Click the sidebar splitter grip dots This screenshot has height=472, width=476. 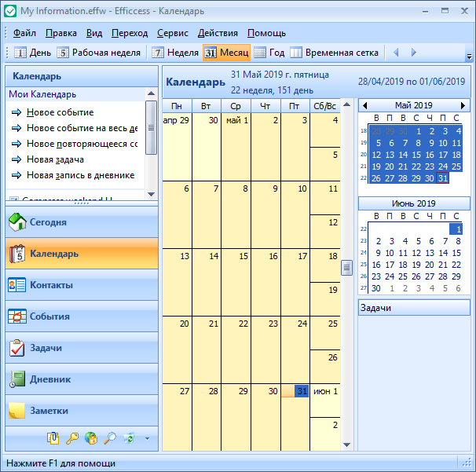pyautogui.click(x=82, y=203)
